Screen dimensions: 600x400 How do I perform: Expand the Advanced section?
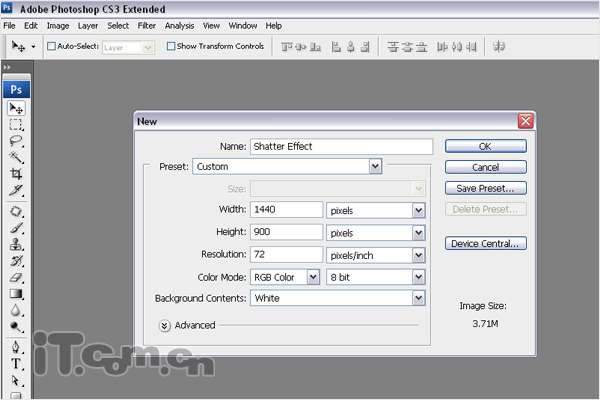coord(164,325)
